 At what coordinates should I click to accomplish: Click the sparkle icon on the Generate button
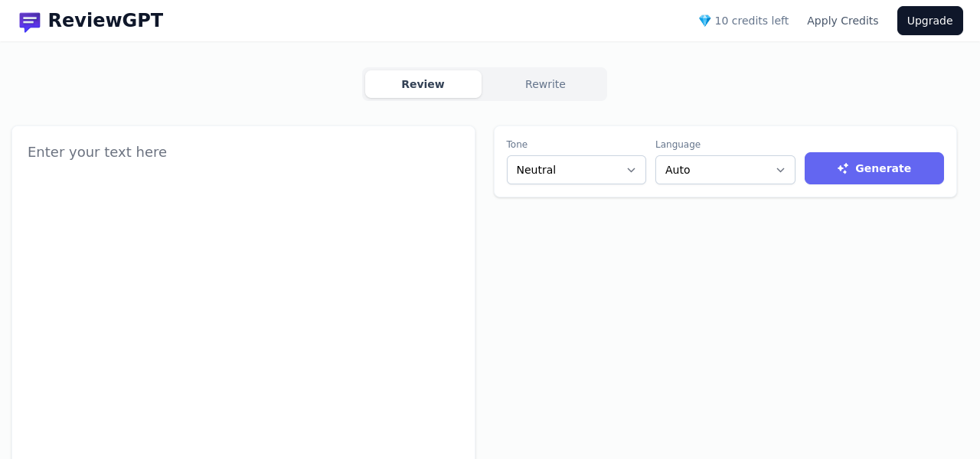coord(843,168)
